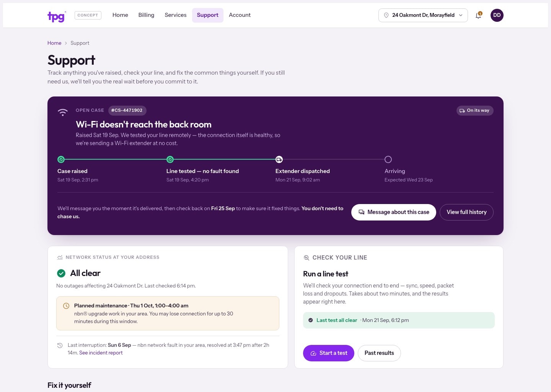Viewport: 551px width, 392px height.
Task: Click the Support breadcrumb text
Action: pos(80,43)
